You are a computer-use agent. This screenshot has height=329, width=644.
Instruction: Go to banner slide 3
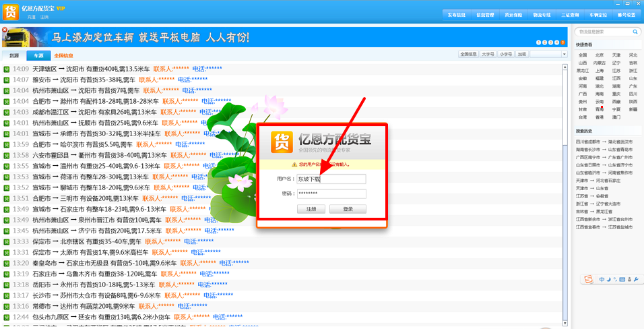[x=551, y=42]
